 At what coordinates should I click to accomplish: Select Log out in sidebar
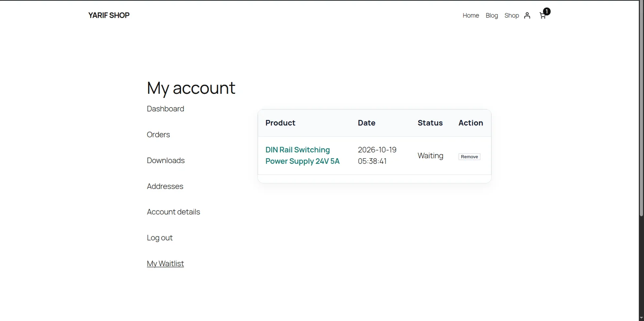(x=160, y=238)
